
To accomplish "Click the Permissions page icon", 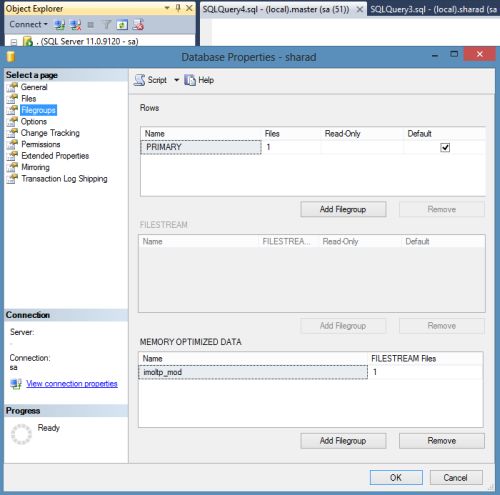I will point(12,144).
